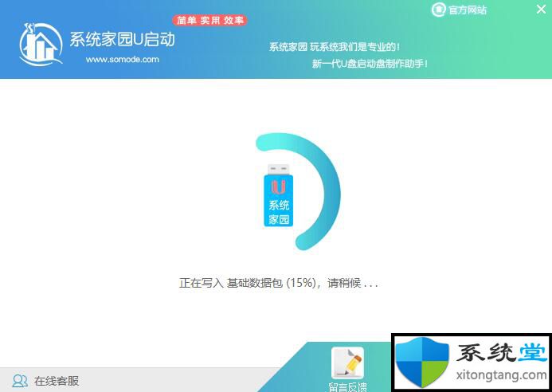
Task: Open www.somode.com link under logo
Action: tap(122, 60)
